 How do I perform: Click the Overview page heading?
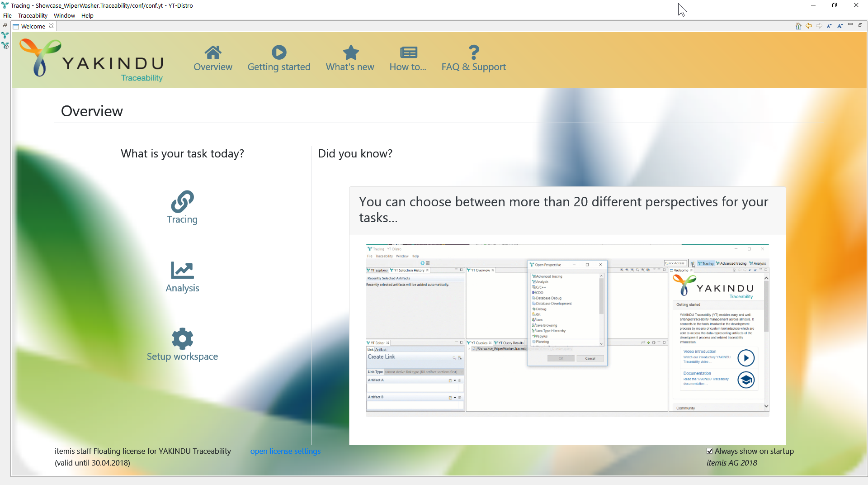[92, 111]
